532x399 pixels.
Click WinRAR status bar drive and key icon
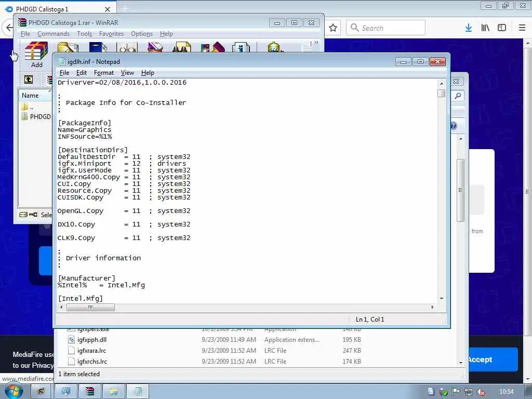tap(28, 215)
